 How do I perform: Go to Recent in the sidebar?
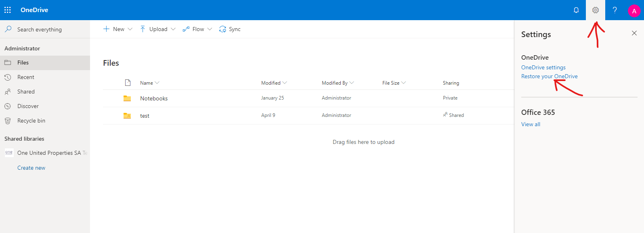(26, 77)
